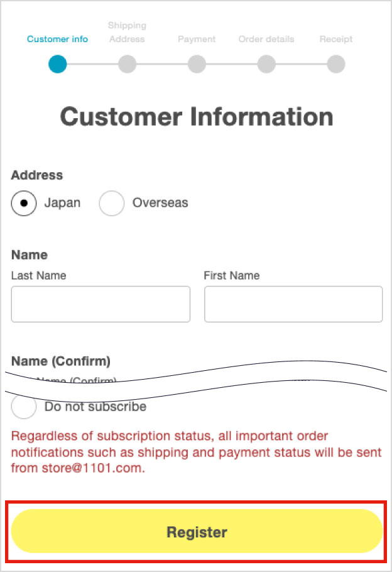This screenshot has height=572, width=392.
Task: Click the blue Customer info step circle
Action: [x=57, y=64]
